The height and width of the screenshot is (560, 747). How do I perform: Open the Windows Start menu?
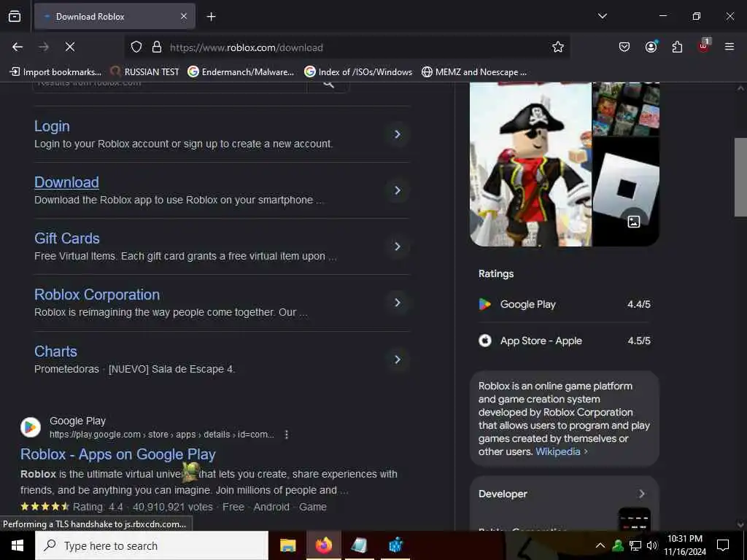tap(18, 545)
